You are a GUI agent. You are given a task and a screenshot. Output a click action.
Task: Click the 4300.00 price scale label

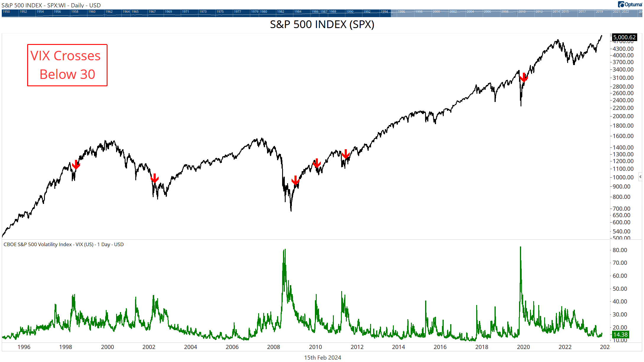click(623, 49)
